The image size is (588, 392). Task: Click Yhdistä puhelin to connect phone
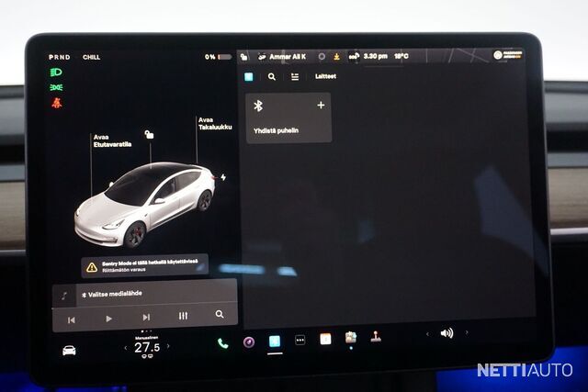click(276, 130)
